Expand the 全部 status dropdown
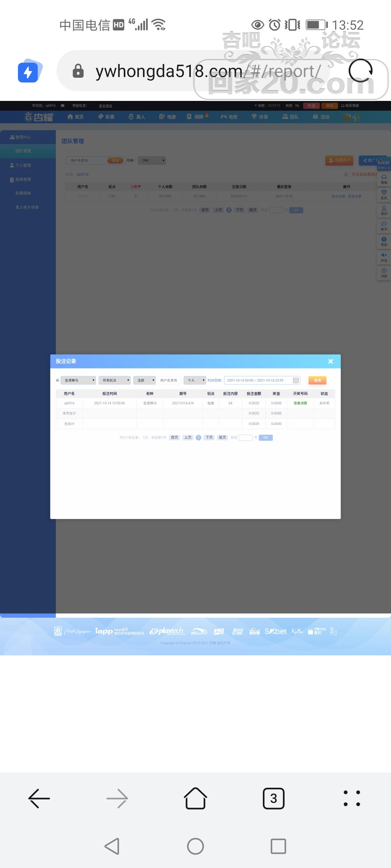 click(144, 380)
